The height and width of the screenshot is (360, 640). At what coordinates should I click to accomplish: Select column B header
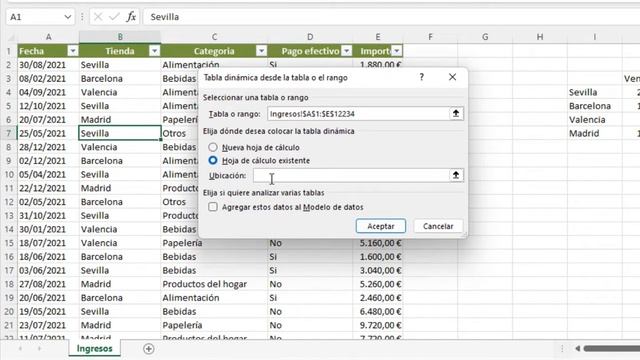coord(120,37)
